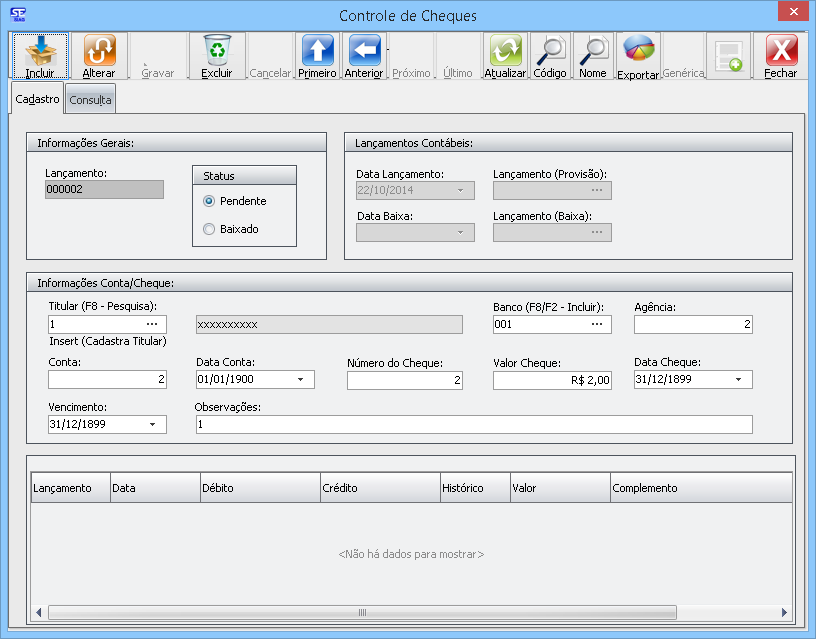Click the Titular search ellipsis button

click(x=152, y=324)
